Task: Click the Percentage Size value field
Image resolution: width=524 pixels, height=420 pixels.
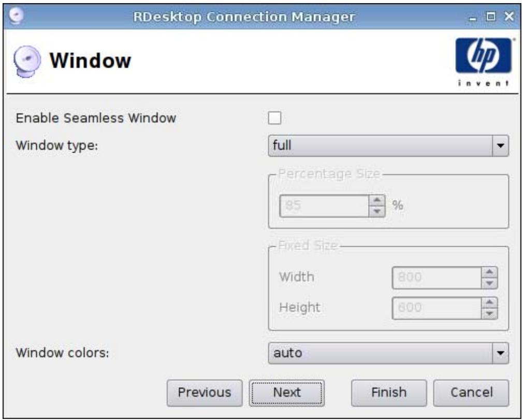Action: click(324, 206)
